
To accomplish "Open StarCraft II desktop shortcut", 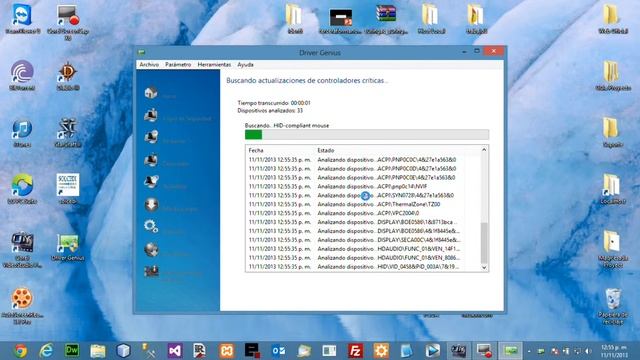I will [68, 133].
